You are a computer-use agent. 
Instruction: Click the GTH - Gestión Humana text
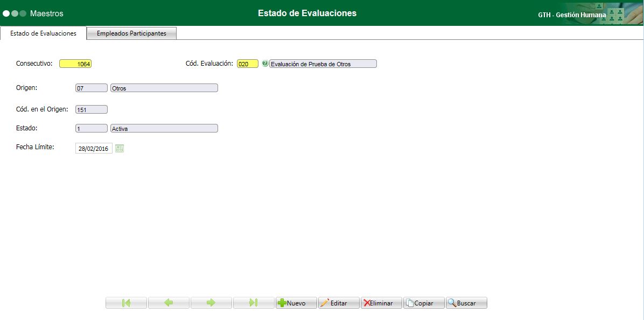tap(572, 15)
